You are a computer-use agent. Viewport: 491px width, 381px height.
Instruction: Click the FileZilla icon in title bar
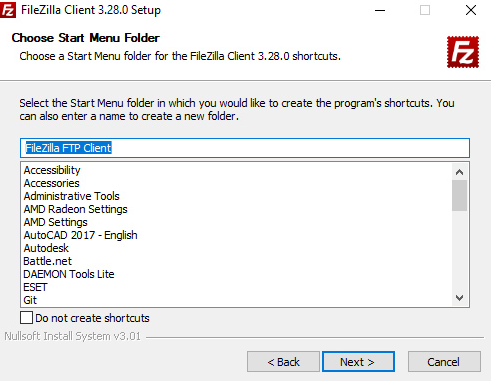tap(8, 10)
